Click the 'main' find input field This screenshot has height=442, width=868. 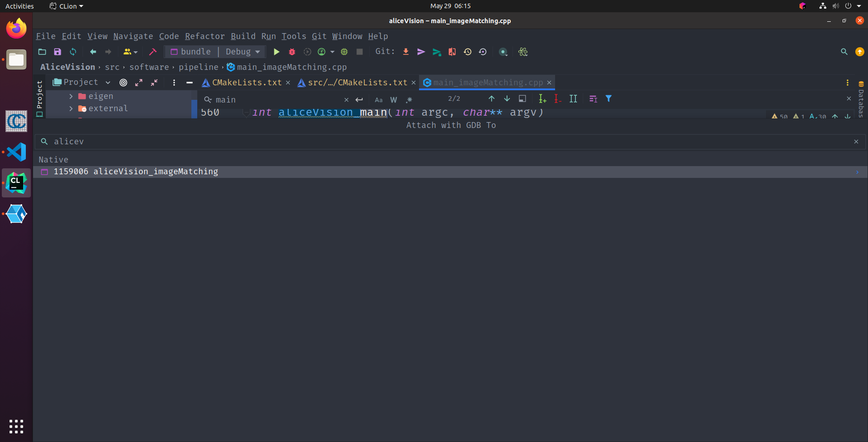pyautogui.click(x=277, y=100)
